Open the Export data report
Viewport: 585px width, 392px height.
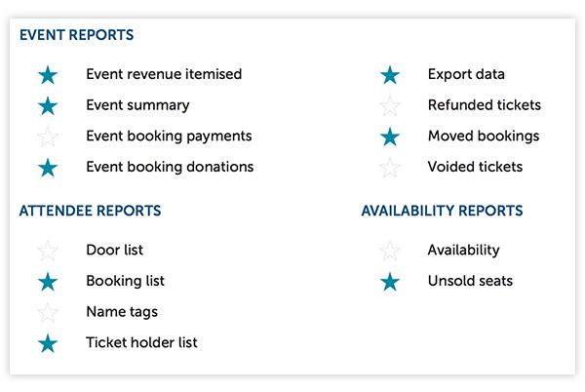(466, 74)
